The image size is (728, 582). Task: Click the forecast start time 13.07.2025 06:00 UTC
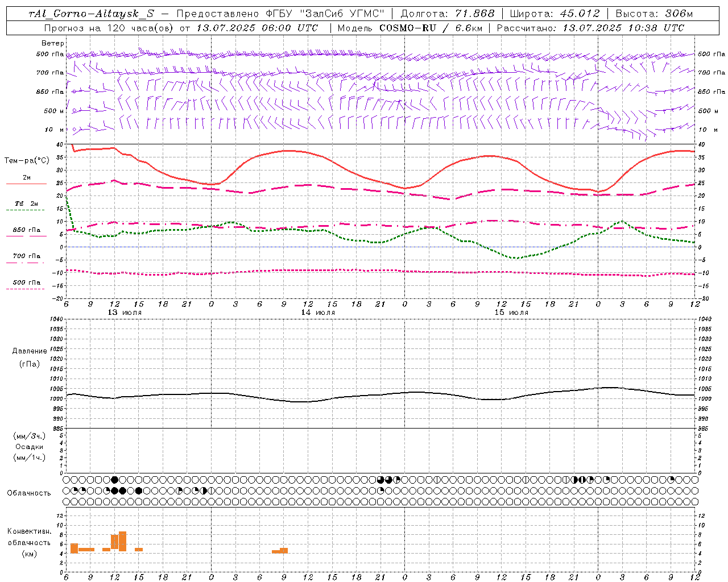click(257, 28)
